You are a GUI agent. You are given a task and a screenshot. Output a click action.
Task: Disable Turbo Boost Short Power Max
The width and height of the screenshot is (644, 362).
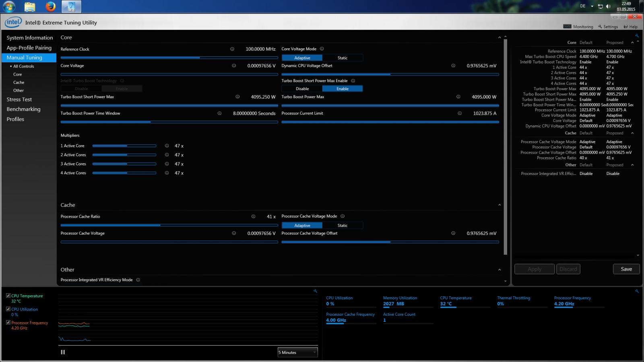[302, 89]
